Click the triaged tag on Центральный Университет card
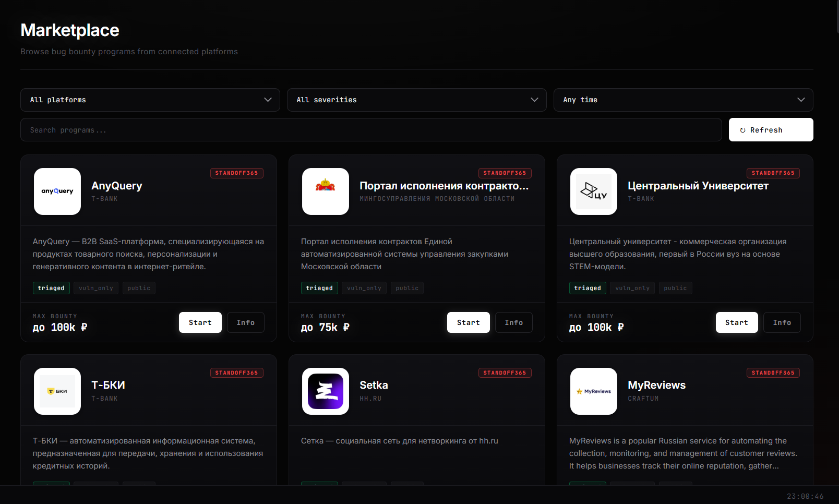839x504 pixels. 588,288
